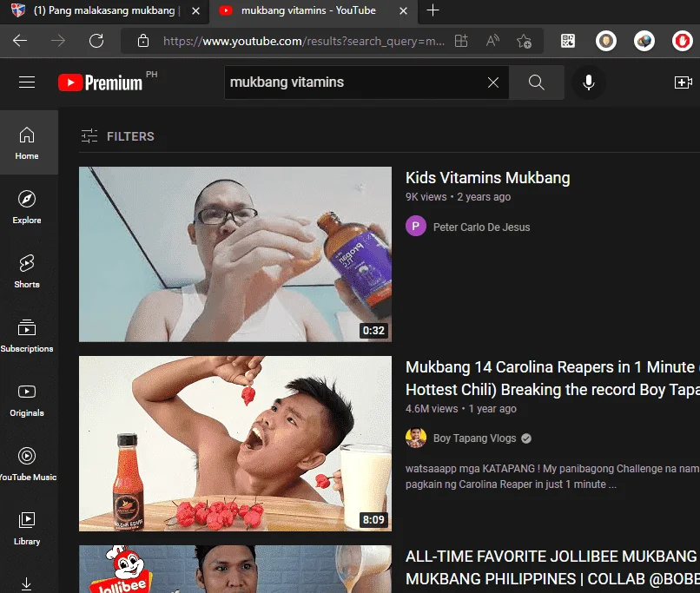
Task: Open the globe avatar extension icon
Action: pos(644,41)
